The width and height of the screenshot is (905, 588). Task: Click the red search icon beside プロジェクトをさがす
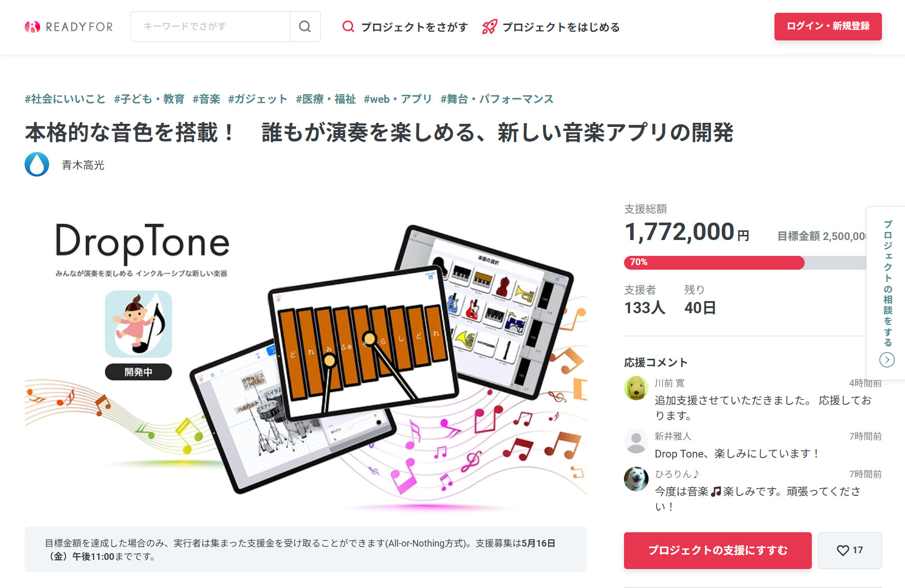point(348,27)
